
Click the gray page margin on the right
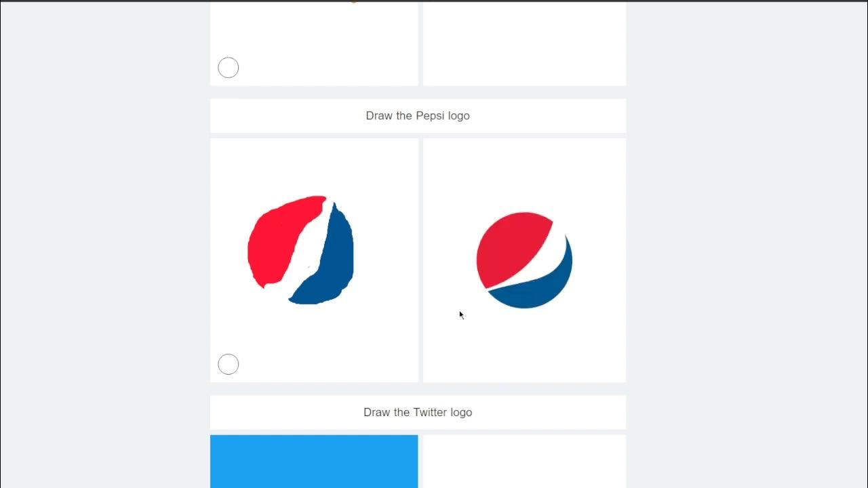click(746, 244)
